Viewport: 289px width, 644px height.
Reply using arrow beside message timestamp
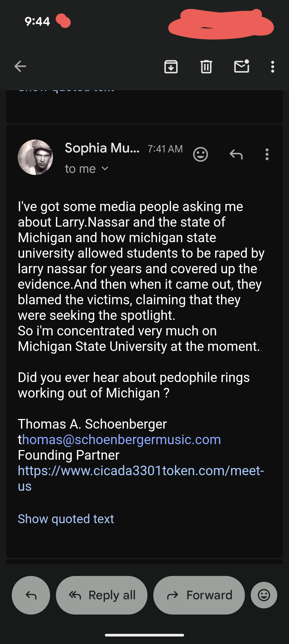coord(236,154)
